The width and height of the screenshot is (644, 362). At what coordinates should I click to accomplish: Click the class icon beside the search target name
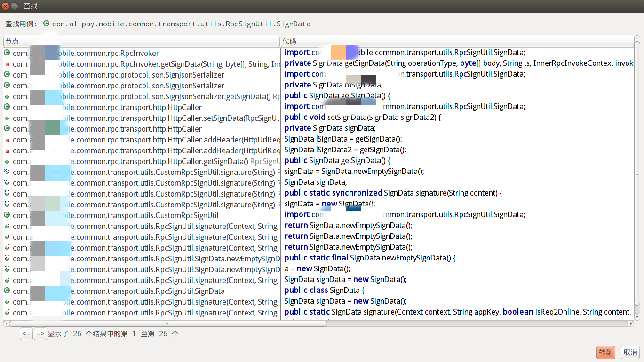pos(46,24)
